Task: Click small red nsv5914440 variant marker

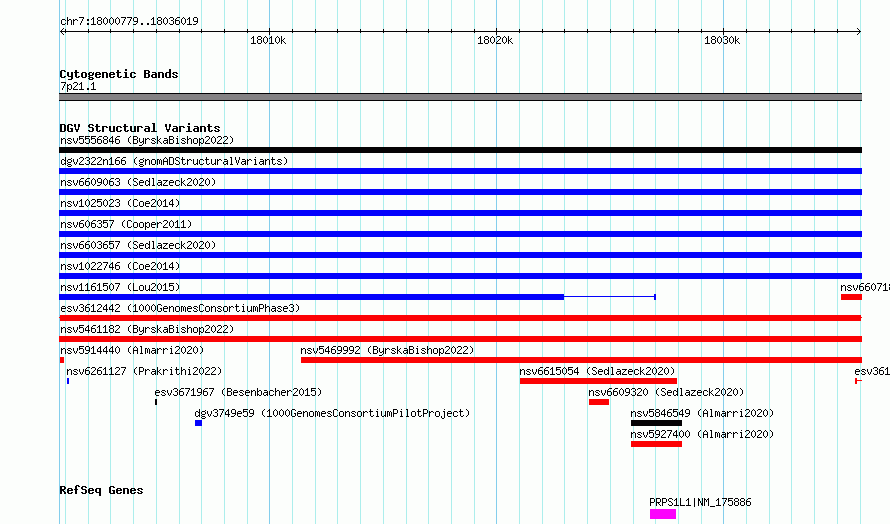Action: pos(62,360)
